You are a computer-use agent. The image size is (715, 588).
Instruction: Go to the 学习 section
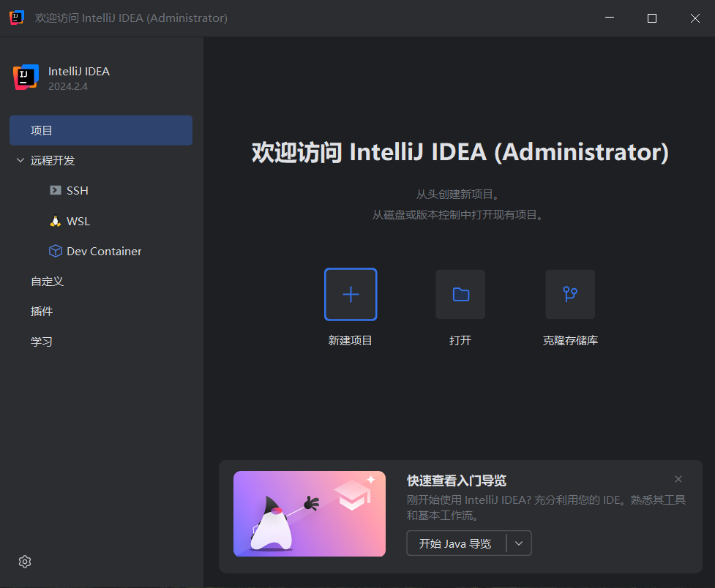click(x=42, y=342)
